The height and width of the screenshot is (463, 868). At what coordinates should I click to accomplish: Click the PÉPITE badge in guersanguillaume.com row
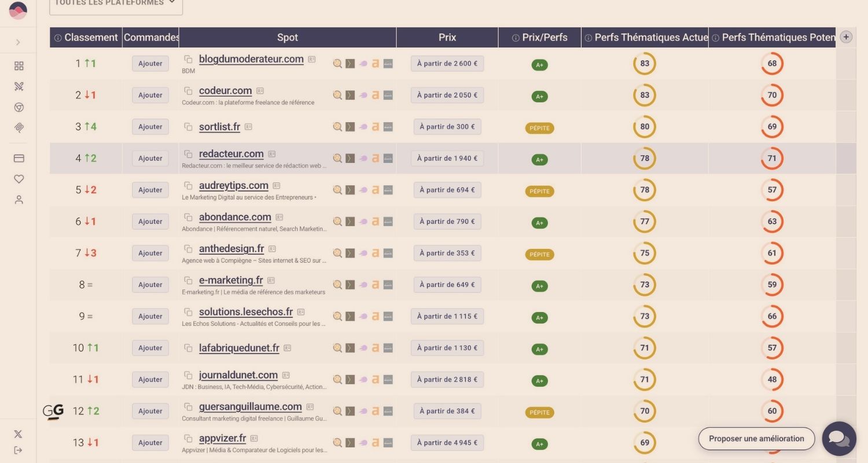pyautogui.click(x=539, y=413)
